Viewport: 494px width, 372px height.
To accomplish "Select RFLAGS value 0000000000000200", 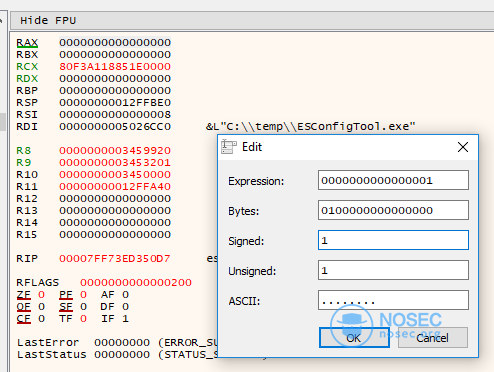I will pyautogui.click(x=136, y=283).
